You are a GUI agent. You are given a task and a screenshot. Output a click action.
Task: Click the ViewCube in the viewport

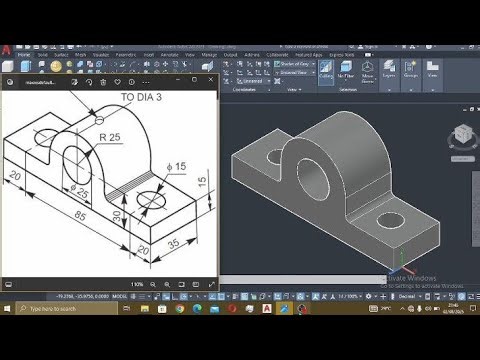pos(463,135)
